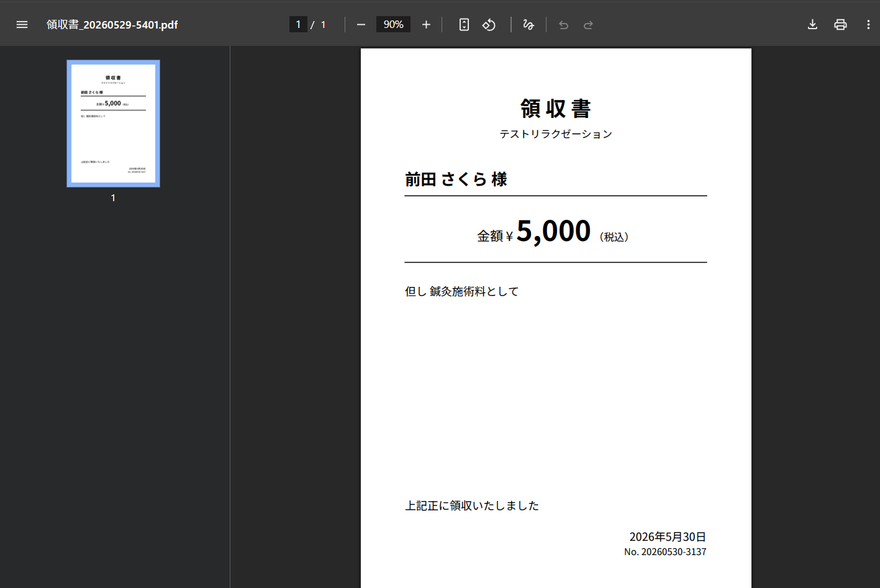Click the total page count number

click(323, 25)
